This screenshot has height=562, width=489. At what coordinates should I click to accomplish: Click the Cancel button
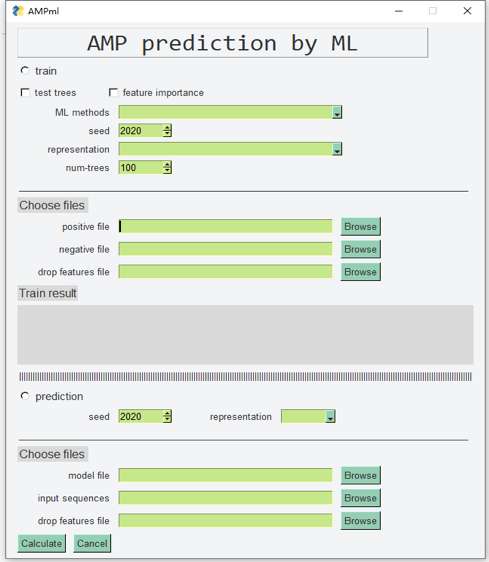pyautogui.click(x=92, y=543)
